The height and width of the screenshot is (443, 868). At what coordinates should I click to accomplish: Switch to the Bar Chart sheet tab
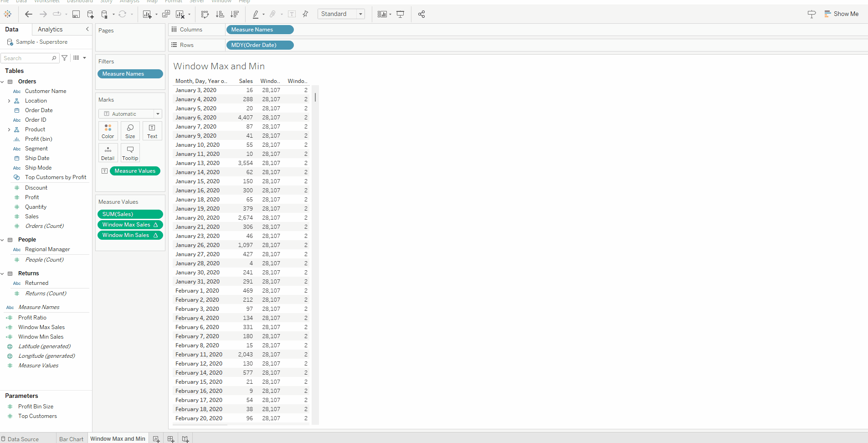(71, 438)
